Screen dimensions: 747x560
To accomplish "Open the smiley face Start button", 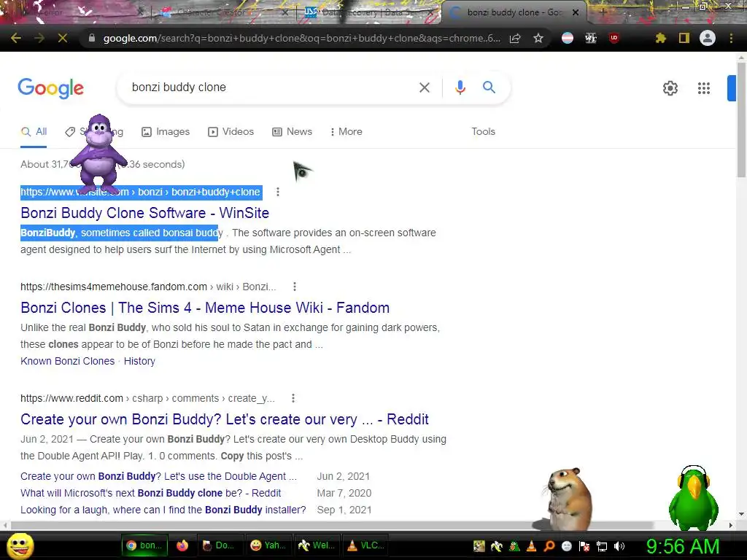I will 20,545.
